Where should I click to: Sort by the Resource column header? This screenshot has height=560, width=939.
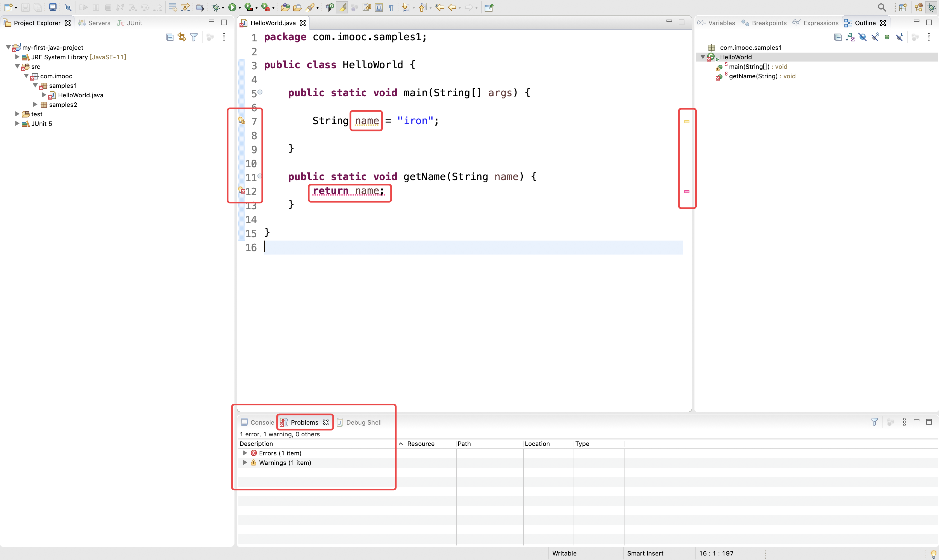[431, 444]
